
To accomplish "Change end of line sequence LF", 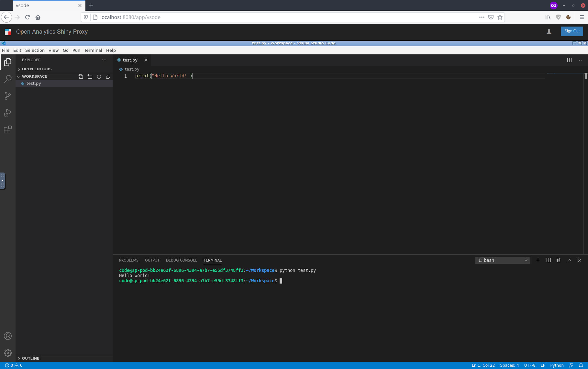I will click(x=543, y=365).
